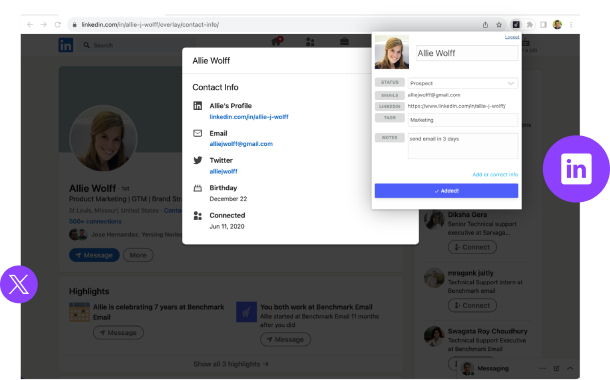
Task: Click the share page icon in address bar
Action: pos(485,25)
